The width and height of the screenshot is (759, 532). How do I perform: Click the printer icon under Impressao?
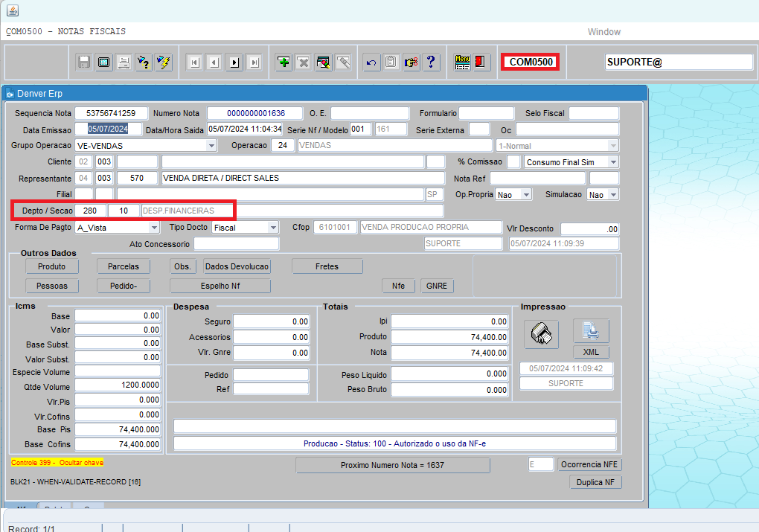click(x=541, y=334)
